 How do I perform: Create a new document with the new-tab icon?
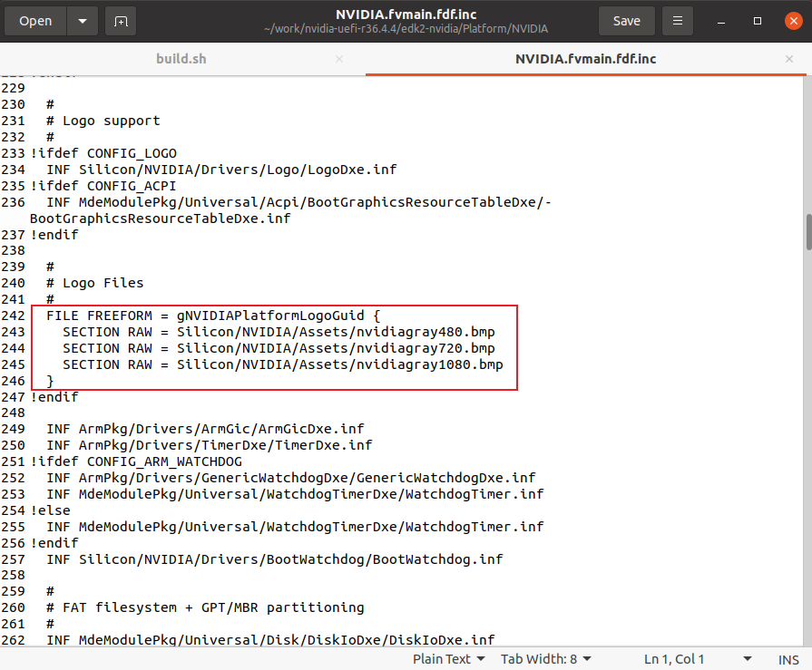pyautogui.click(x=121, y=21)
